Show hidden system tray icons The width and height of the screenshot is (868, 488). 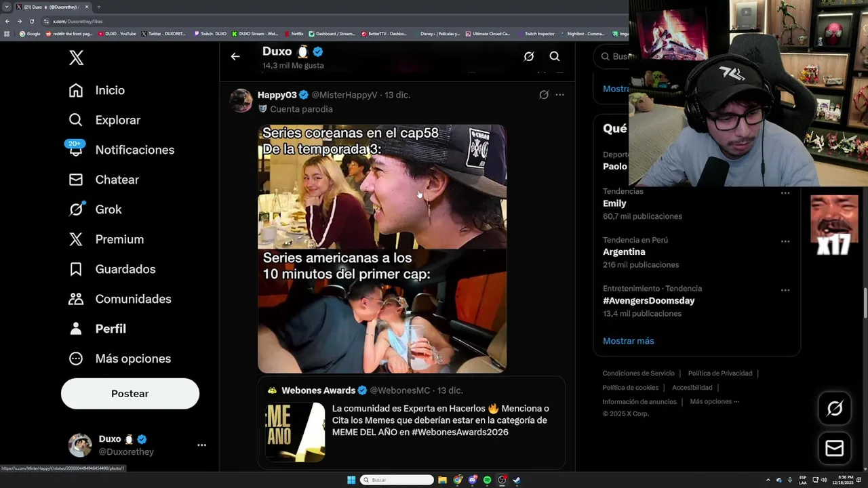pos(768,480)
